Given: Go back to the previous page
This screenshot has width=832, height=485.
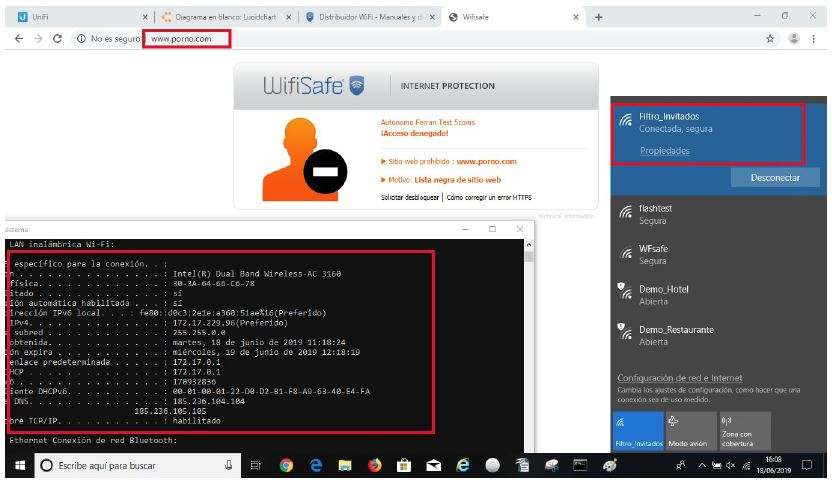Looking at the screenshot, I should coord(19,39).
